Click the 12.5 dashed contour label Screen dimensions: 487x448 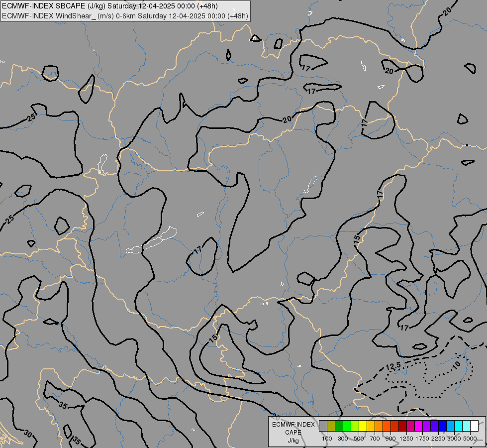[393, 366]
